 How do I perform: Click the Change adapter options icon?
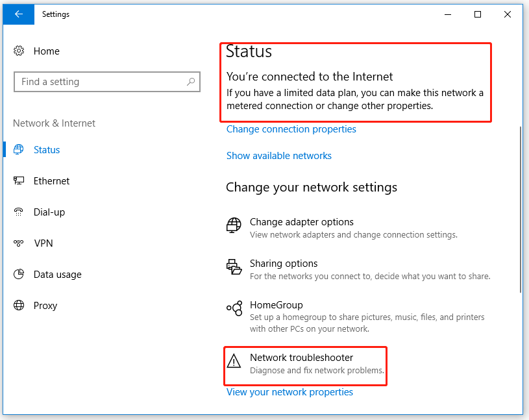(x=234, y=226)
